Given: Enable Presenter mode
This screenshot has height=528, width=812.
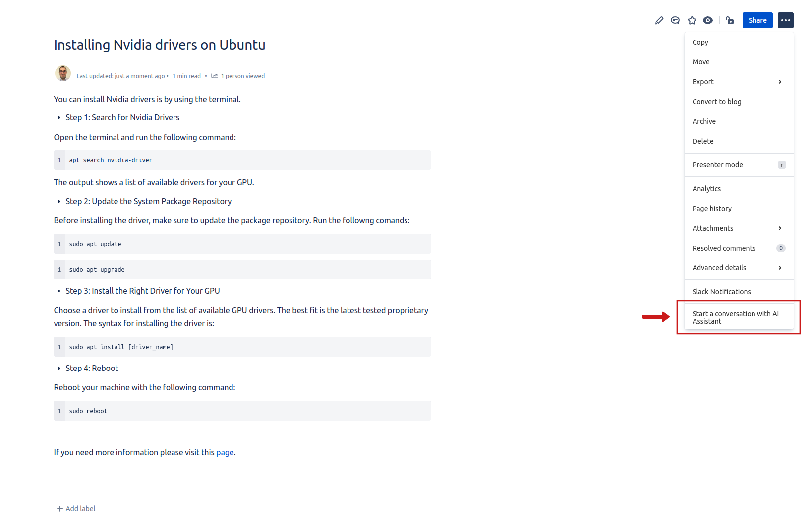Looking at the screenshot, I should [717, 165].
